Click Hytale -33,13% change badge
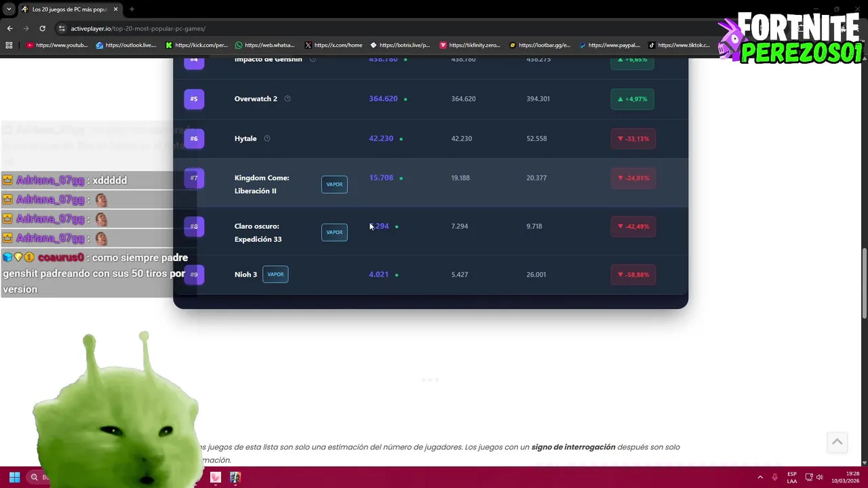The width and height of the screenshot is (868, 488). (x=633, y=138)
